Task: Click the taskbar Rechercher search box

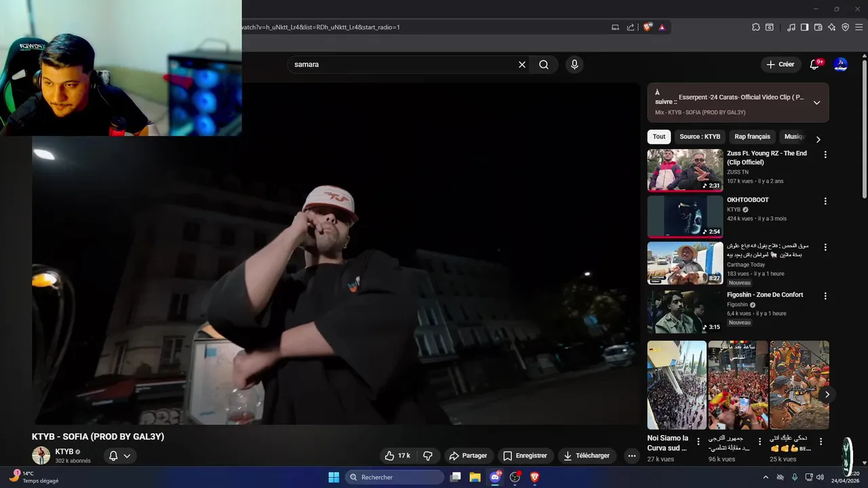Action: pyautogui.click(x=395, y=477)
